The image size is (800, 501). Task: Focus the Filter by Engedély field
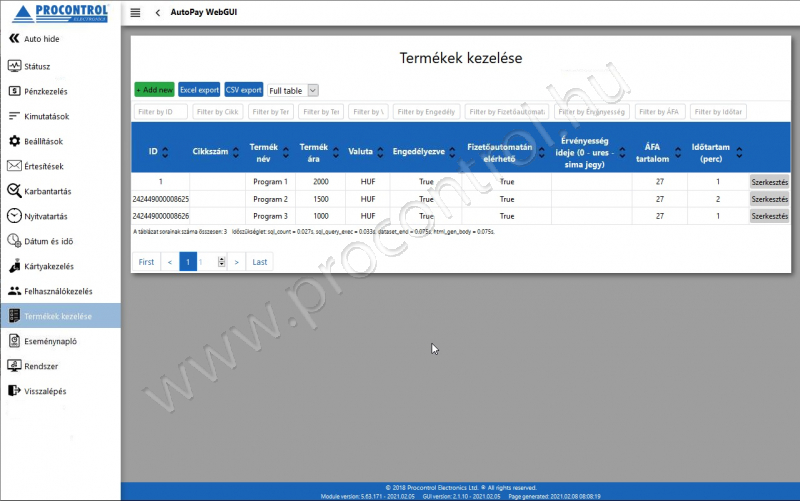427,112
